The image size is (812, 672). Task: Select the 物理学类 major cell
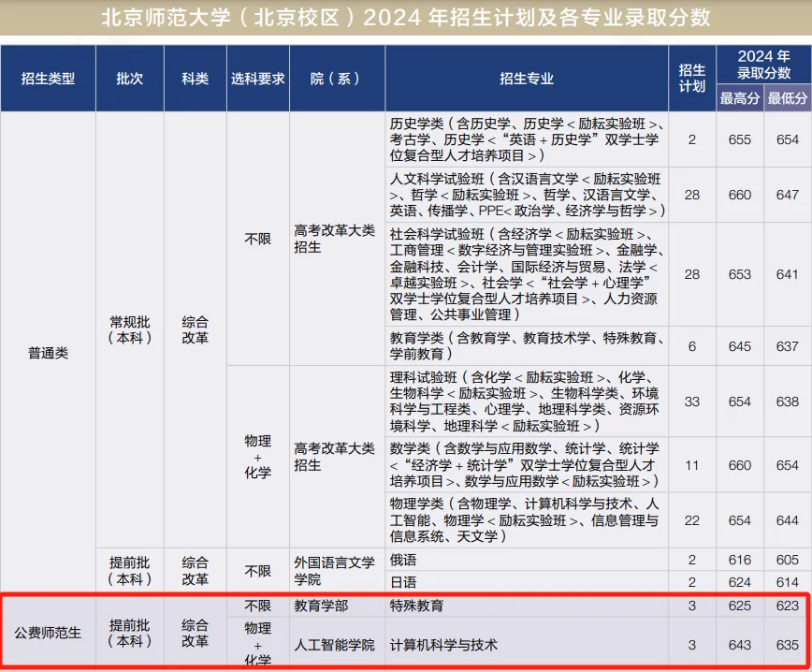pyautogui.click(x=527, y=519)
